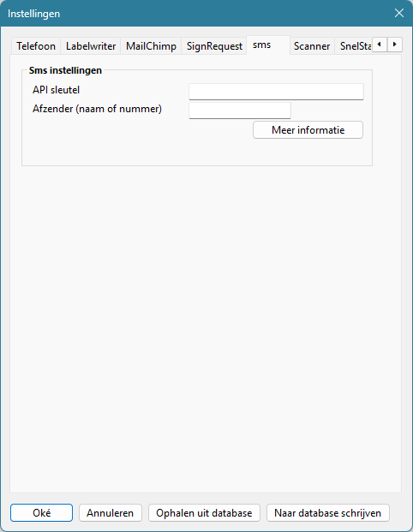Screen dimensions: 413x532
Task: Click the API sleutel label
Action: 56,90
